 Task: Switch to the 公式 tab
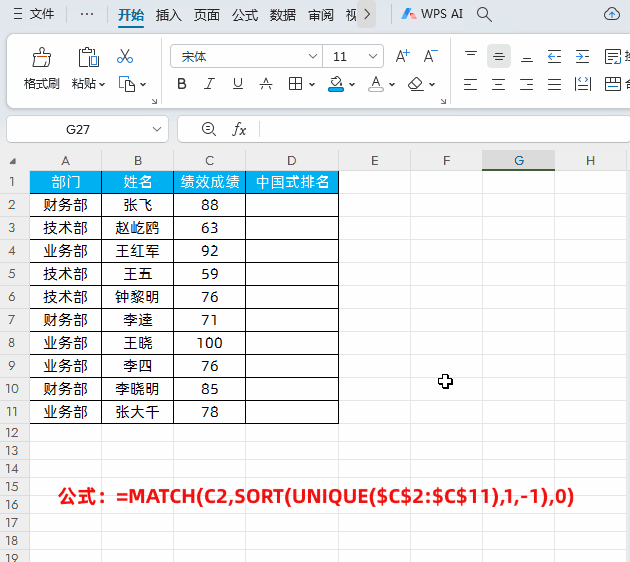[245, 15]
